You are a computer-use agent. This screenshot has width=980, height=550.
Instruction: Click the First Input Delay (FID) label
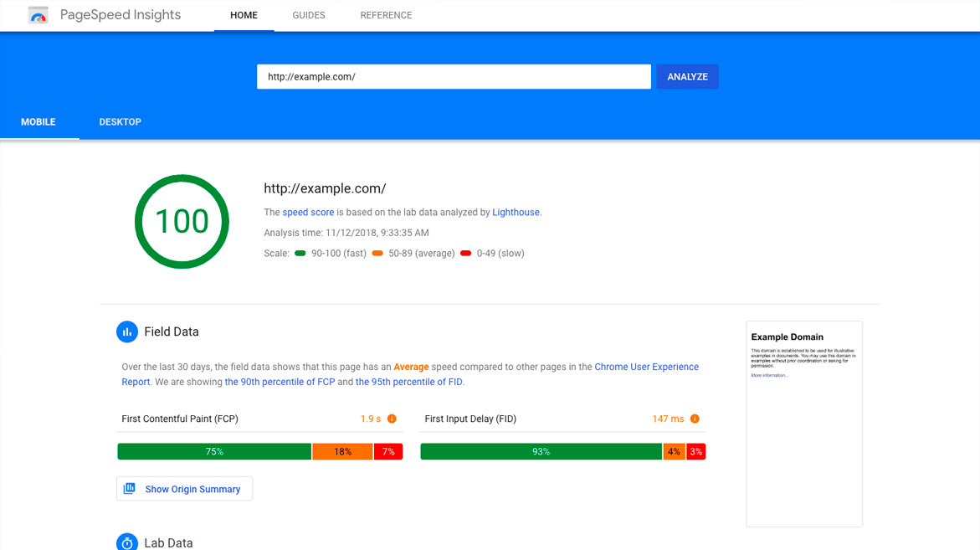point(470,419)
